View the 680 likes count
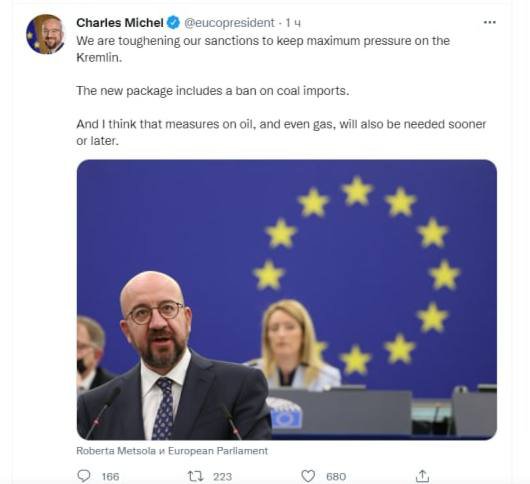The width and height of the screenshot is (530, 484). [x=336, y=477]
